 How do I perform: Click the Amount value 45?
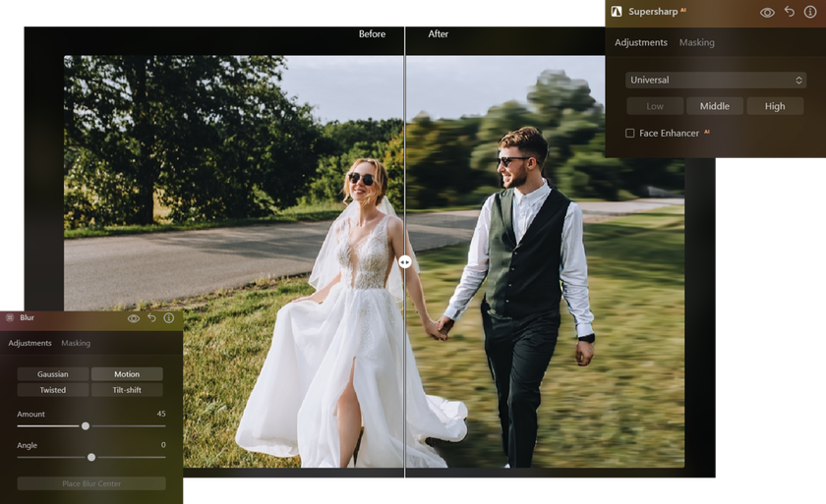pyautogui.click(x=161, y=414)
